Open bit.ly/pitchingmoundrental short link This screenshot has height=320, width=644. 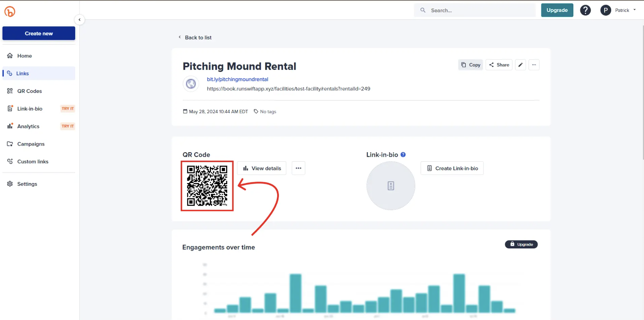click(237, 79)
